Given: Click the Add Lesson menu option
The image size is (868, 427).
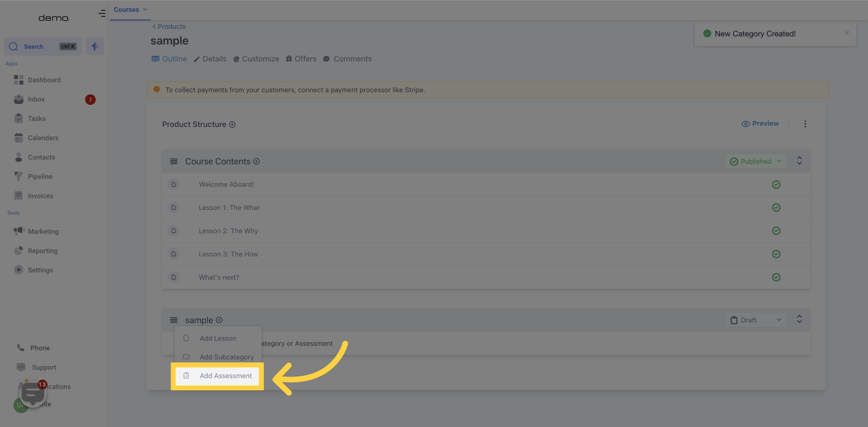Looking at the screenshot, I should pos(218,338).
